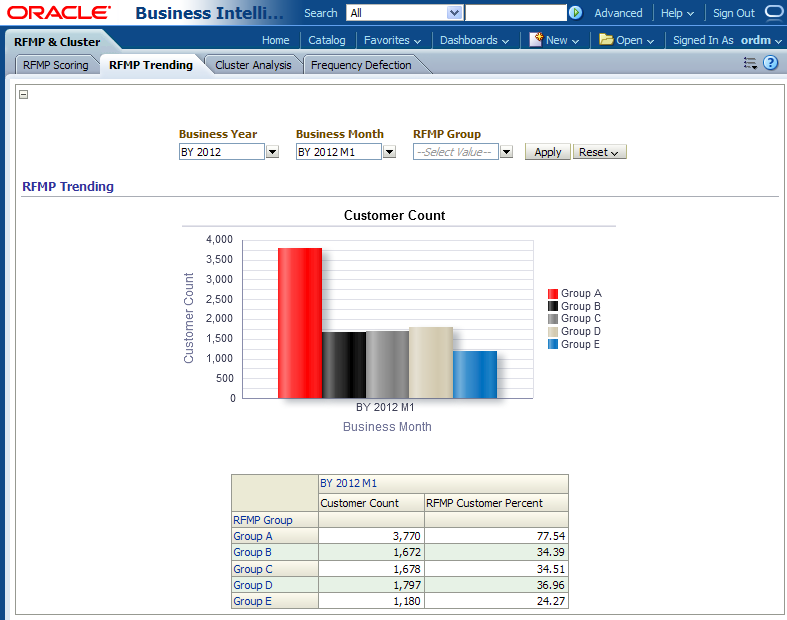Click the Apply button
The height and width of the screenshot is (620, 787).
[x=547, y=152]
